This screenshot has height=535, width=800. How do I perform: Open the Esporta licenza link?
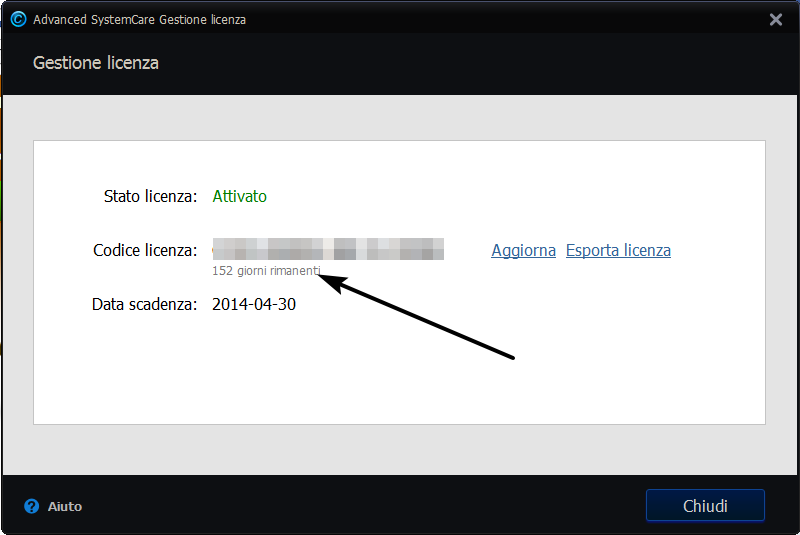point(618,250)
